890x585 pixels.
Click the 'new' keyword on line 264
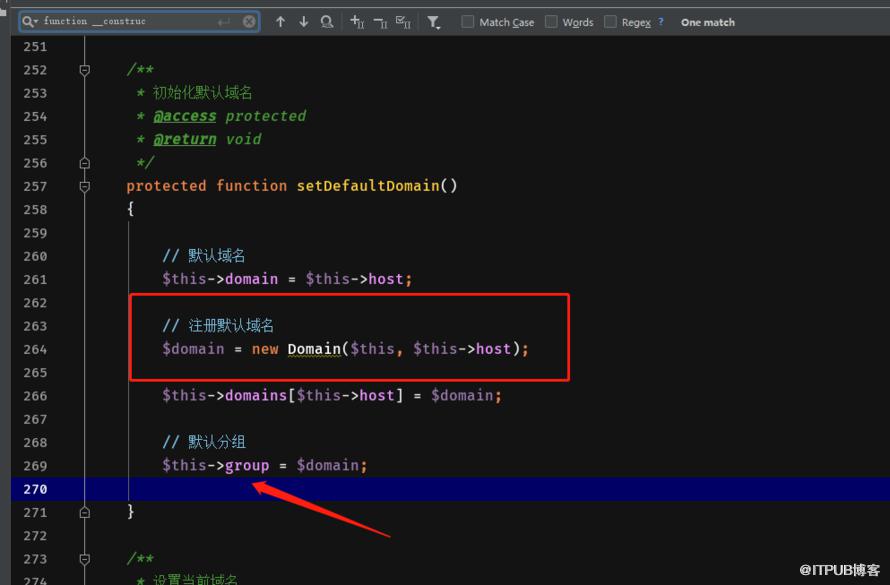[265, 349]
